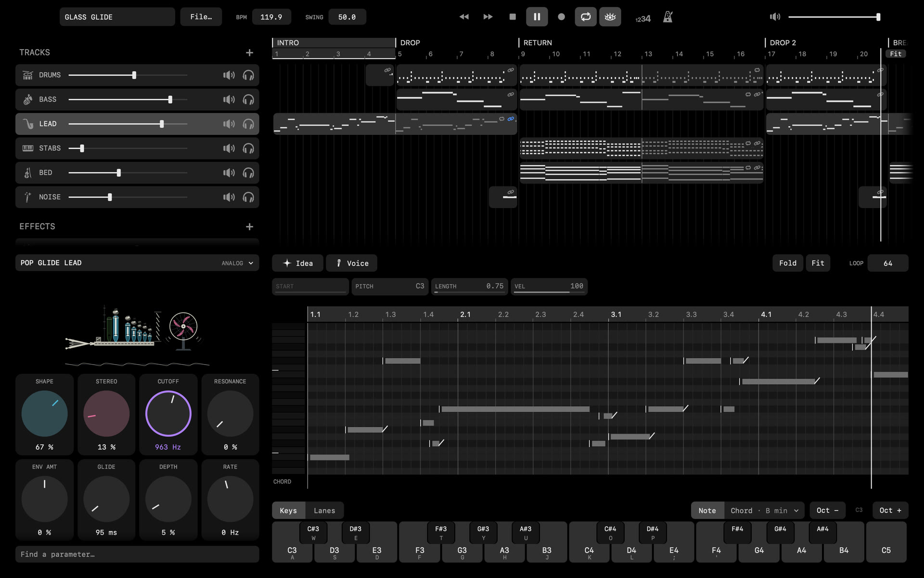Toggle the loop playback button
Viewport: 924px width, 578px height.
[586, 17]
